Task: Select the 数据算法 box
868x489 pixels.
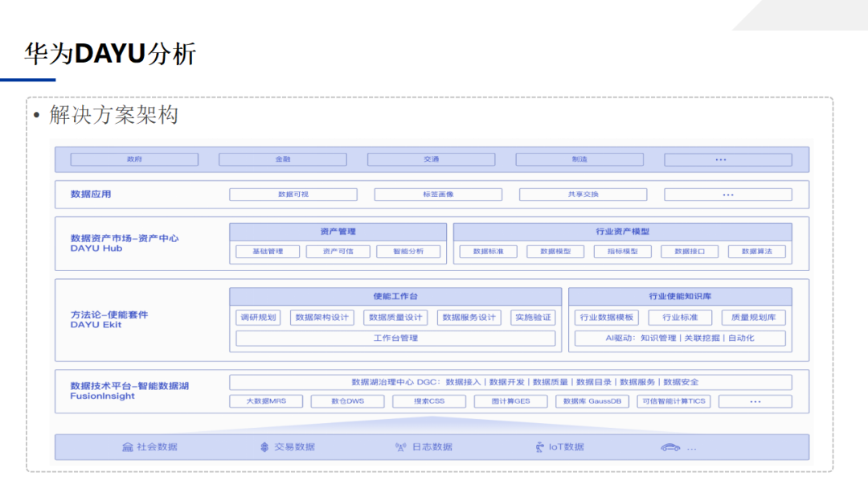Action: (757, 252)
